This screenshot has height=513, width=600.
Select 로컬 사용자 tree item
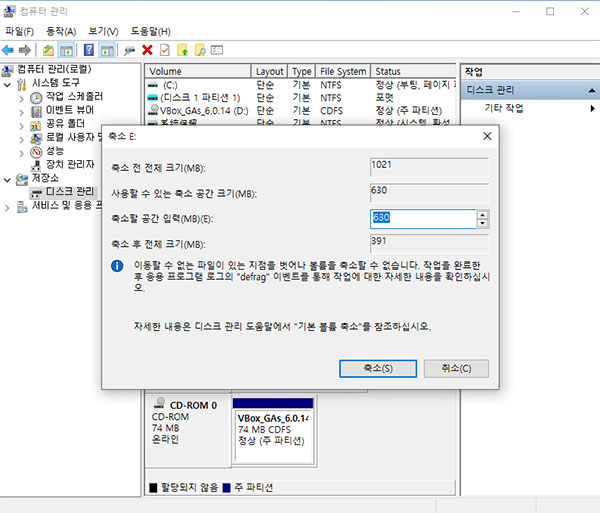coord(74,137)
